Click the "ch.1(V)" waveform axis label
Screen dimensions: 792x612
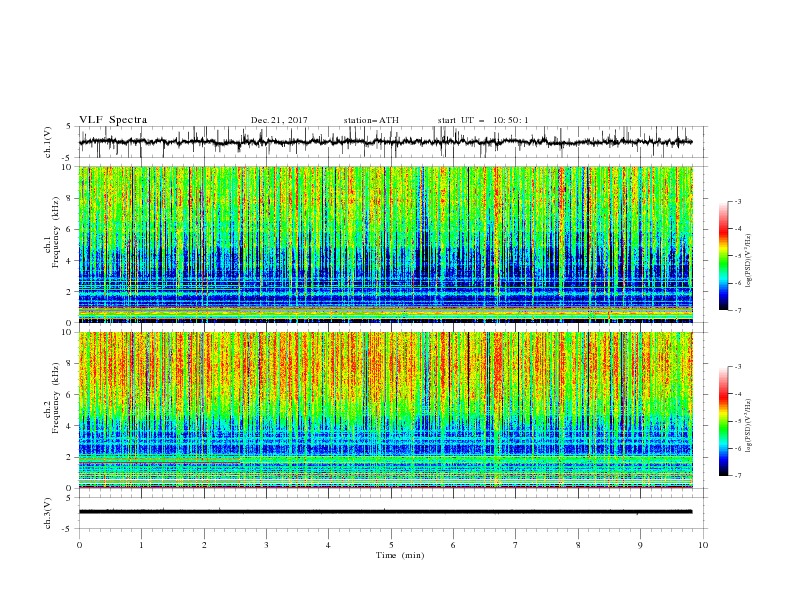(x=48, y=142)
